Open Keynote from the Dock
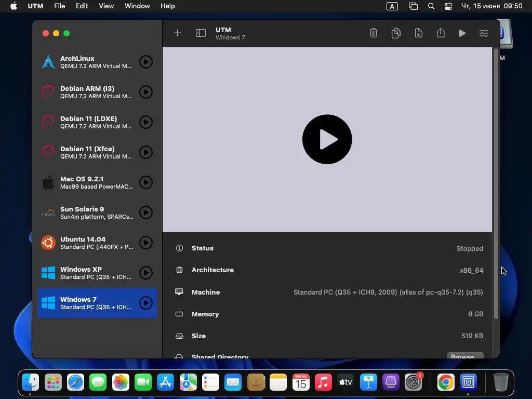532x399 pixels. click(368, 382)
